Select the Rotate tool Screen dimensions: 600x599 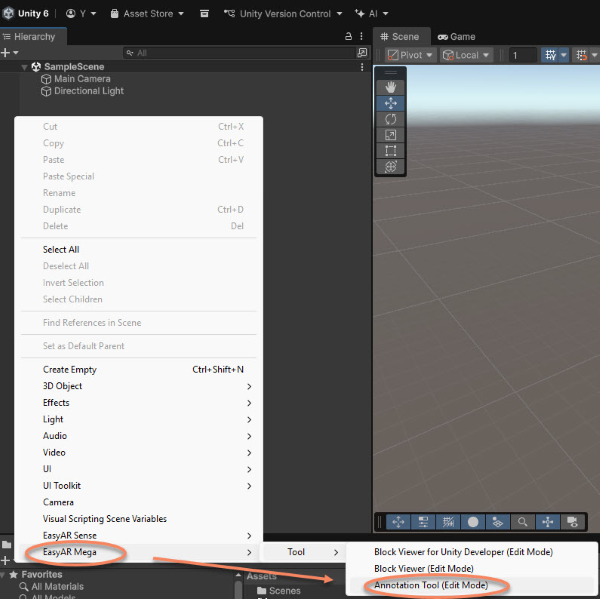(x=390, y=119)
